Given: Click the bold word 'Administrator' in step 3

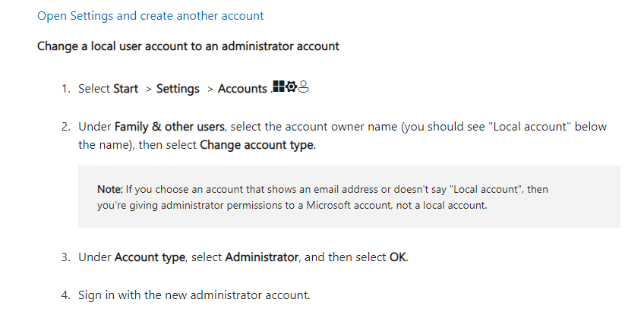Looking at the screenshot, I should point(262,257).
